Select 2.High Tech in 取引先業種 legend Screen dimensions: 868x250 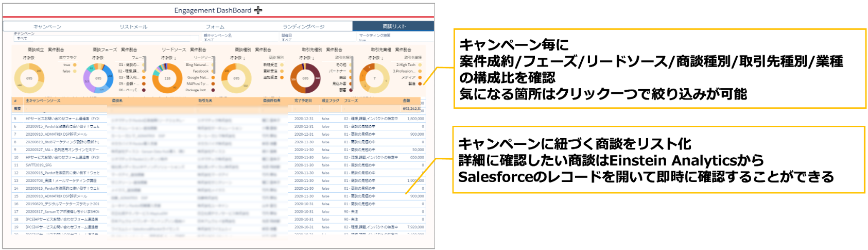coord(409,65)
